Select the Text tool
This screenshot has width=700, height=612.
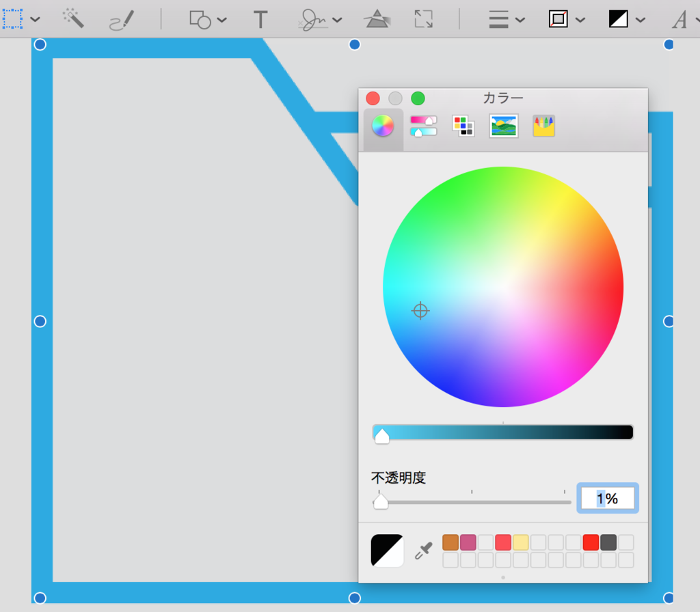(x=260, y=20)
